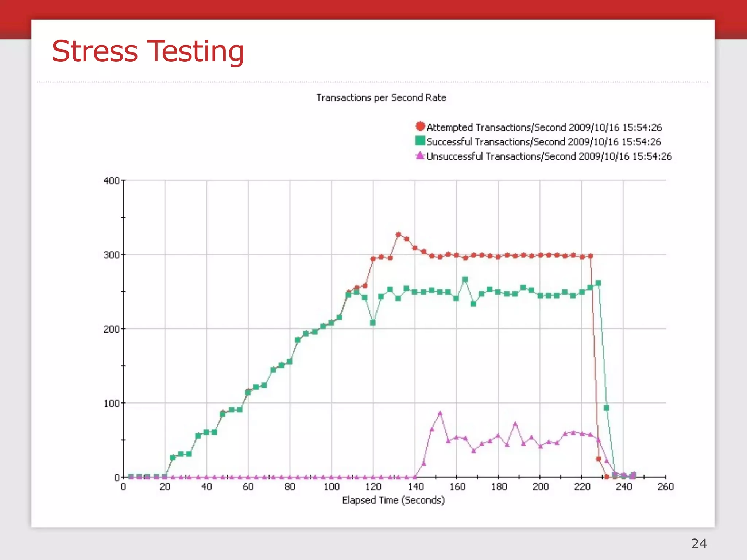
Task: Click the highest purple triangle of unsuccessful transactions
Action: click(x=440, y=413)
